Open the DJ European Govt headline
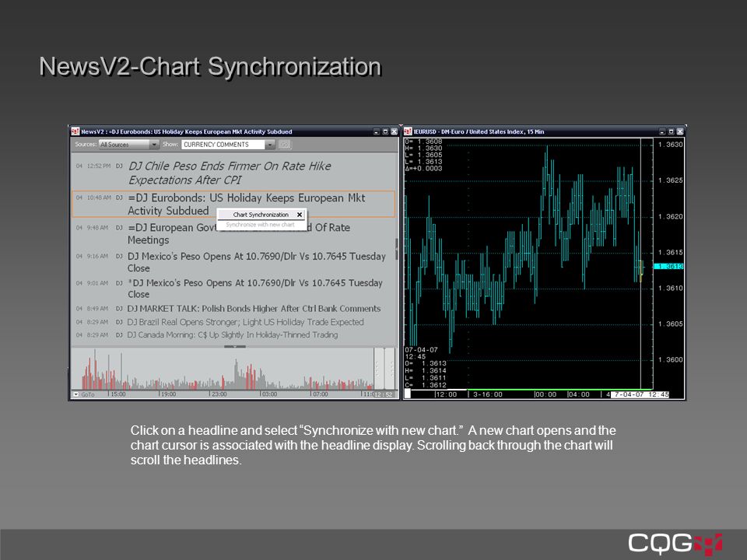Viewport: 747px width, 560px height. [x=238, y=234]
